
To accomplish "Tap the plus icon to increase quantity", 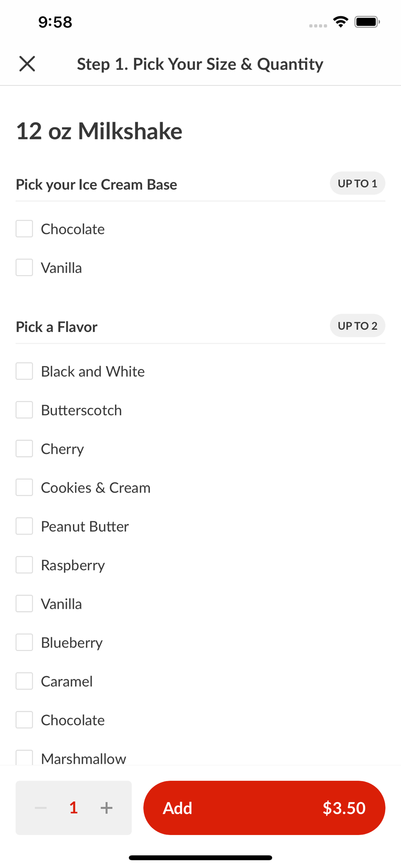I will tap(106, 808).
